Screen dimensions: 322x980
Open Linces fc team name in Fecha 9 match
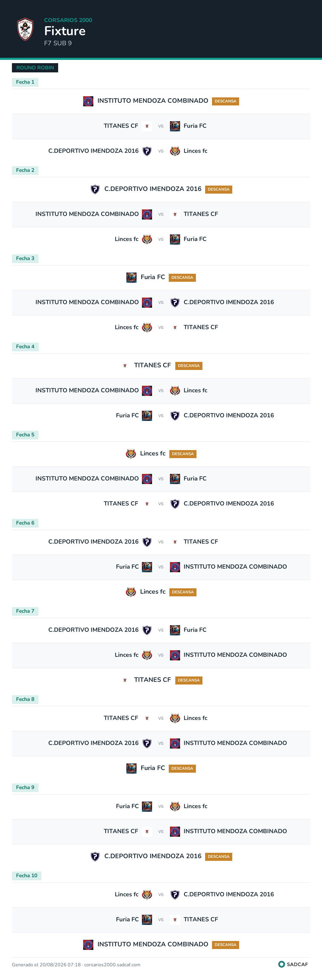196,806
